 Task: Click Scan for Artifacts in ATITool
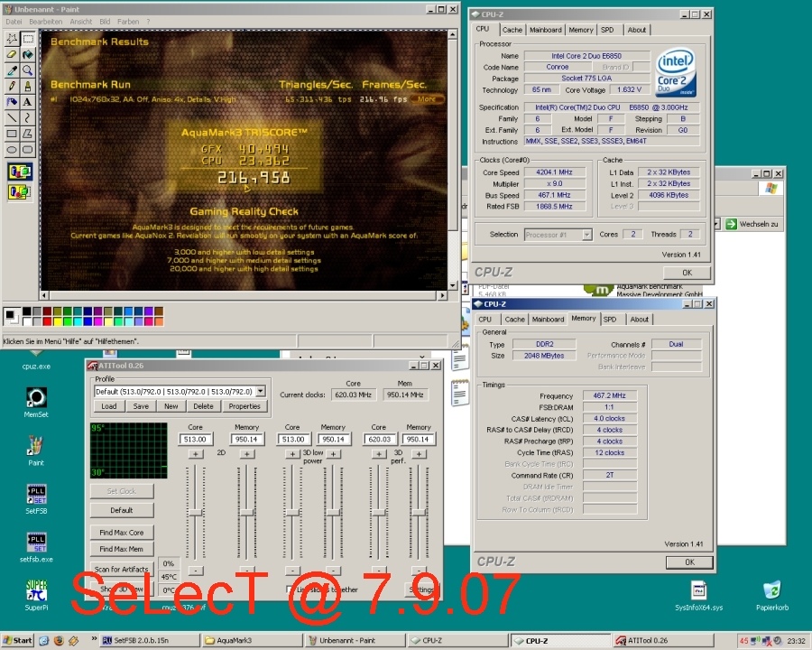[x=122, y=569]
